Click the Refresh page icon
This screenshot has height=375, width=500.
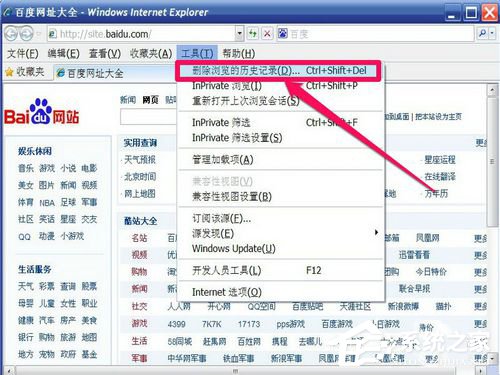(x=253, y=34)
